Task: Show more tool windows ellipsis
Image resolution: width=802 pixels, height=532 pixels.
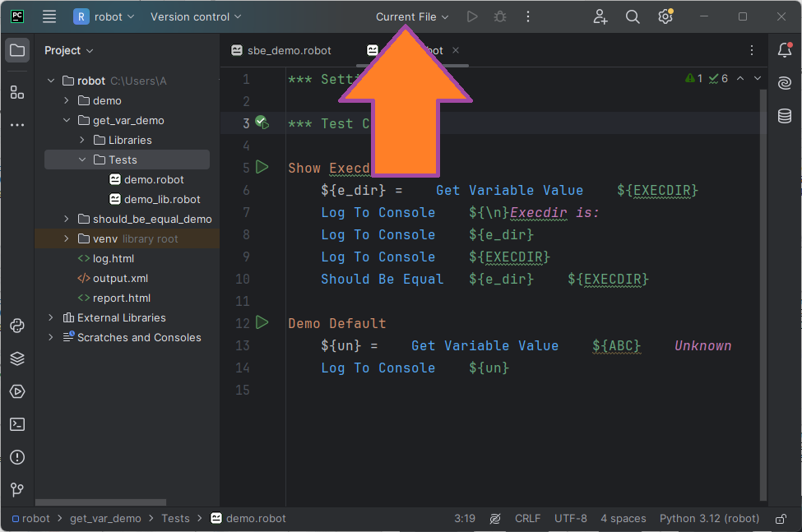Action: click(x=17, y=125)
